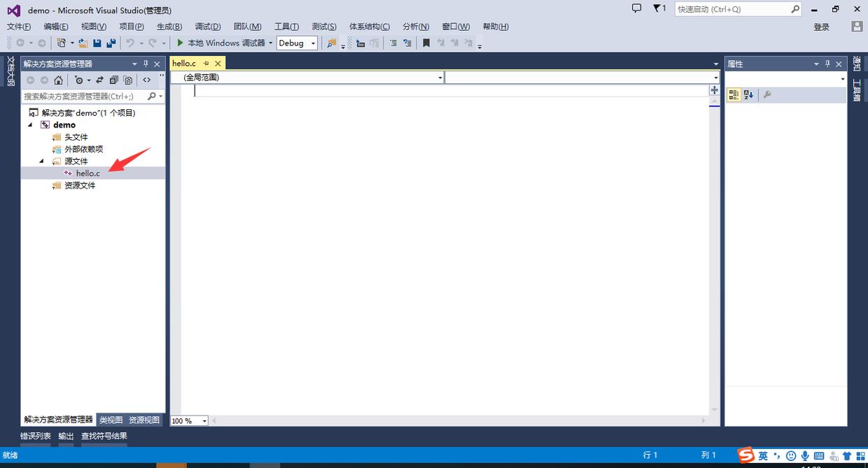The width and height of the screenshot is (868, 468).
Task: Sort properties alphabetically in Properties panel
Action: (749, 95)
